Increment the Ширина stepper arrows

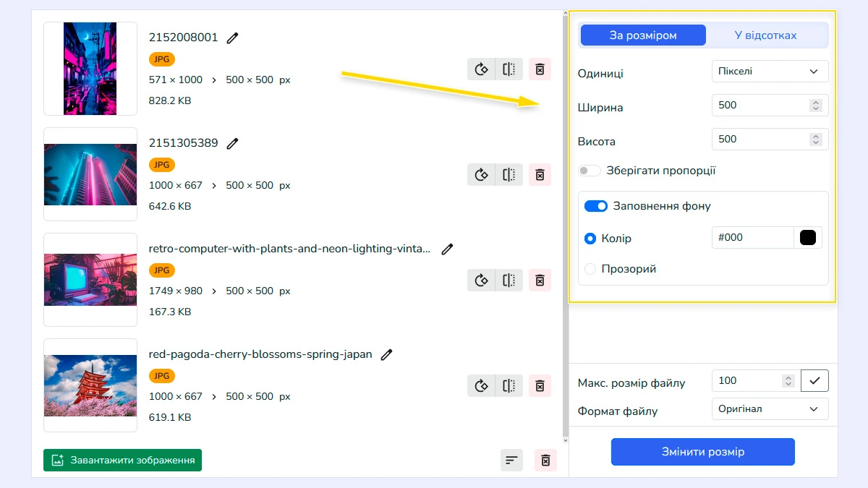[x=816, y=103]
